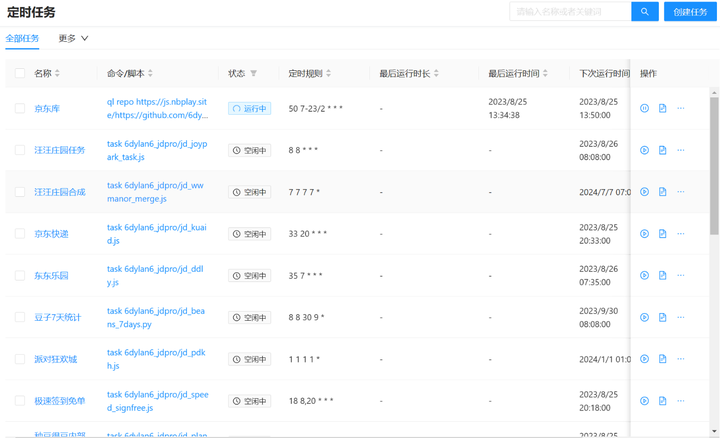Open more options for 汪汪庄园任务
The width and height of the screenshot is (720, 438).
[x=681, y=150]
